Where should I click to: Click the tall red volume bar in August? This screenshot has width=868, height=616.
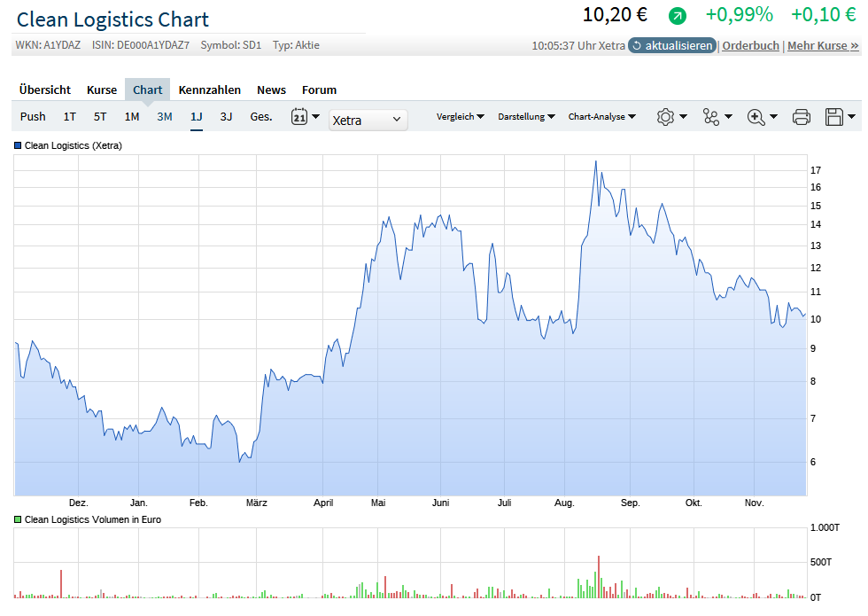(599, 577)
